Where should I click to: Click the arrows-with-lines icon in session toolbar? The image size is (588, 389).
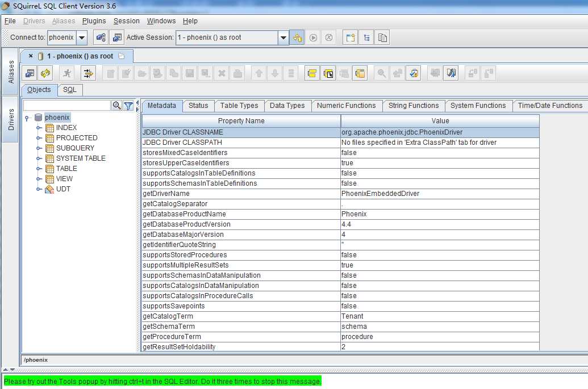tap(88, 73)
